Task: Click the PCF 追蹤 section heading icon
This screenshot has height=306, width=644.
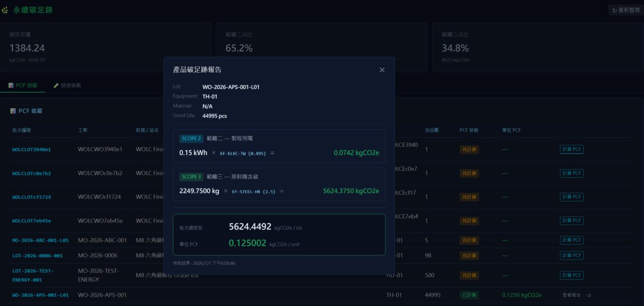Action: pos(13,111)
